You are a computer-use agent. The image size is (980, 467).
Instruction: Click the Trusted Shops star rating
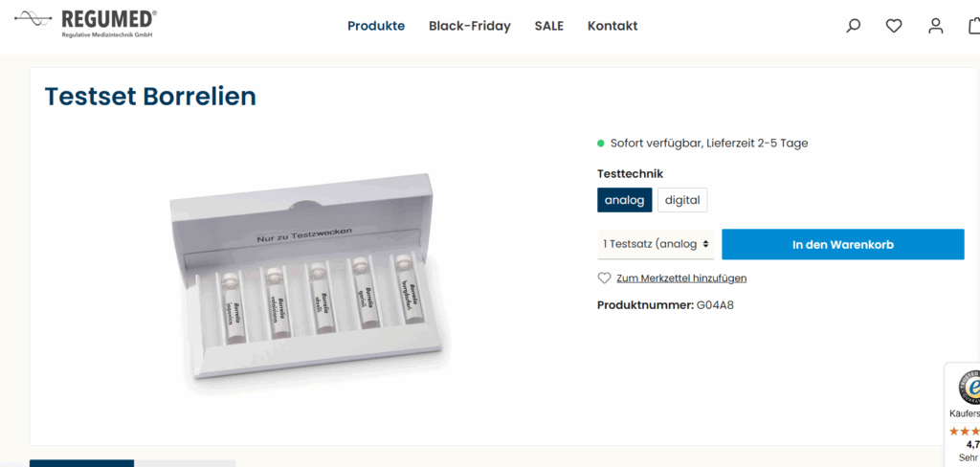click(x=965, y=431)
